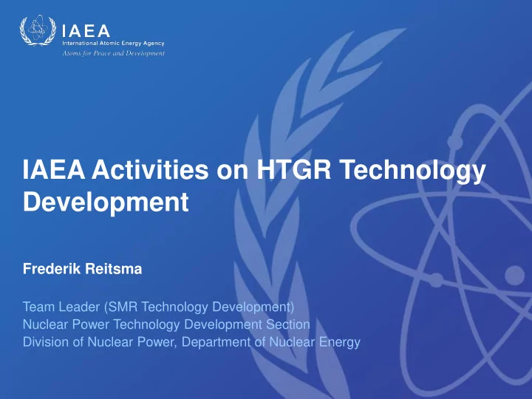Select 'International Atomic Energy Agency' text
Image resolution: width=532 pixels, height=399 pixels.
tap(113, 44)
